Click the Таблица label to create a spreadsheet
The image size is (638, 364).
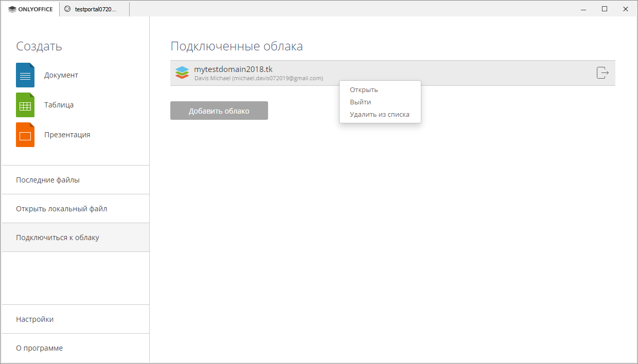pyautogui.click(x=59, y=105)
